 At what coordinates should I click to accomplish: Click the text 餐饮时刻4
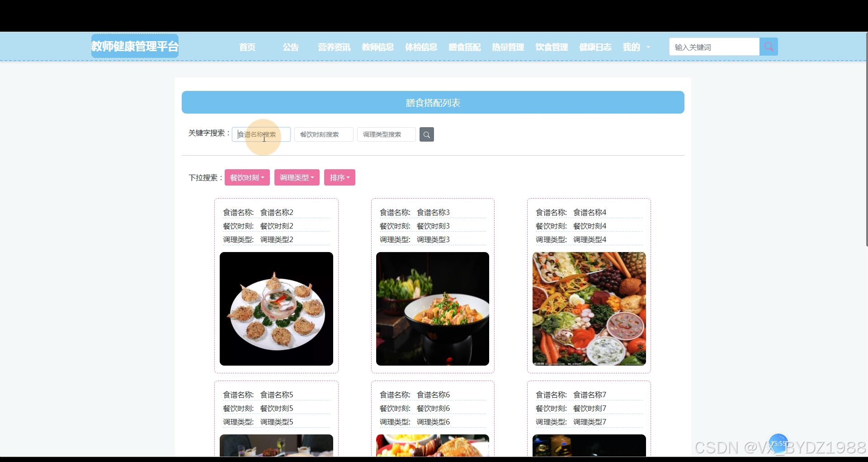click(590, 226)
